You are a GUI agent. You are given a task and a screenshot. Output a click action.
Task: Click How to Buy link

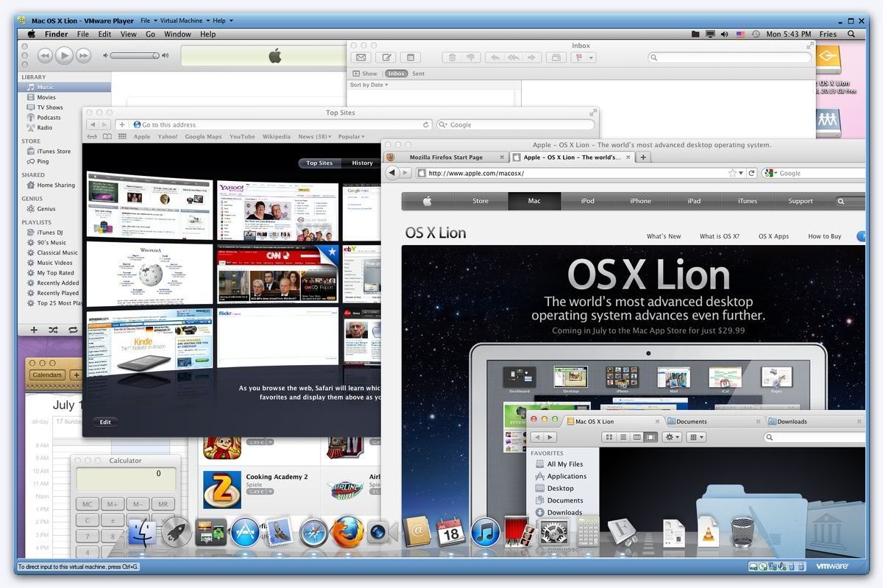pos(824,236)
